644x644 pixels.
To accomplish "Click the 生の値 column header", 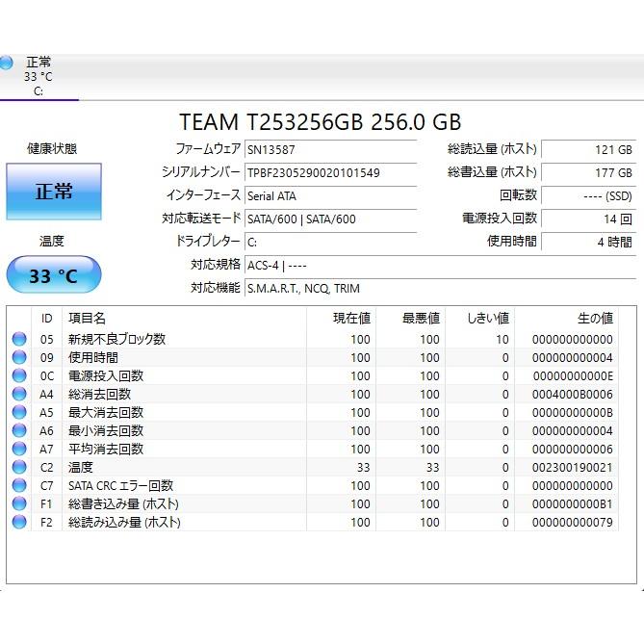I will pos(566,319).
